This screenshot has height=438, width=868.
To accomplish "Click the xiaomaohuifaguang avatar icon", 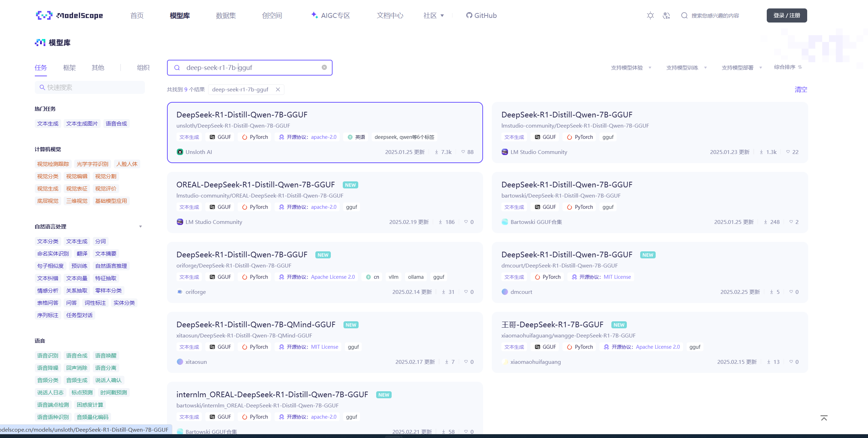I will pos(505,362).
